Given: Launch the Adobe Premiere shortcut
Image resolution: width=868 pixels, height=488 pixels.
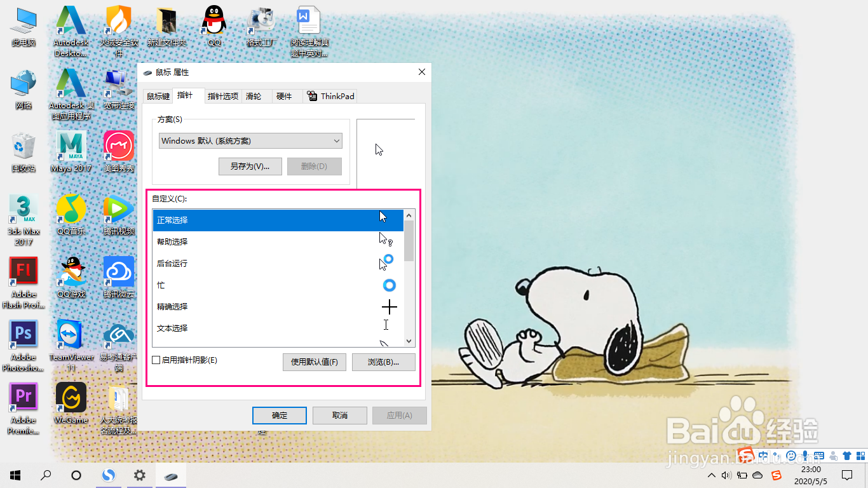Looking at the screenshot, I should coord(24,409).
